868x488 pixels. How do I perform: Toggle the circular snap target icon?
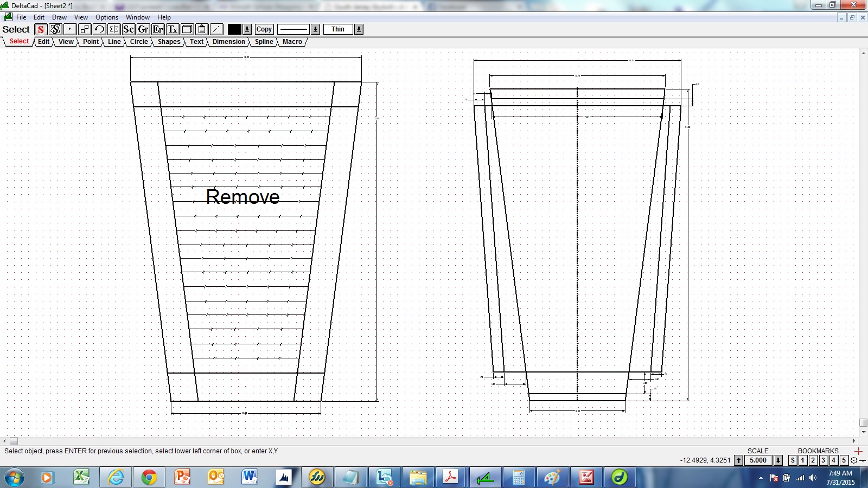point(854,460)
